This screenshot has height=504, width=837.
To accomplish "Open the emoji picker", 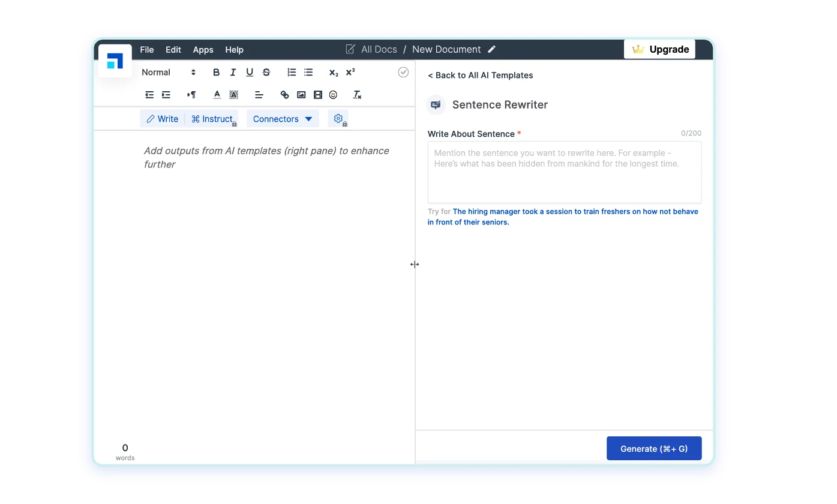I will tap(333, 94).
